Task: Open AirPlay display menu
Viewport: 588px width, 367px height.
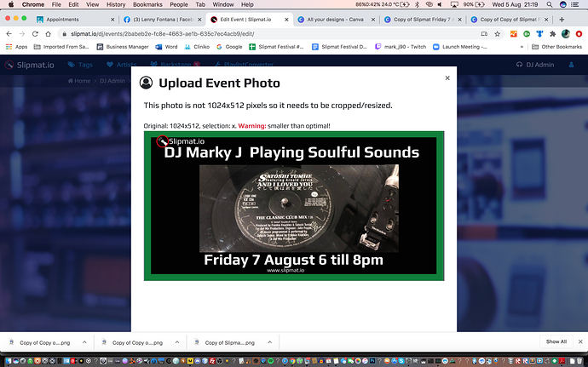Action: coord(453,4)
